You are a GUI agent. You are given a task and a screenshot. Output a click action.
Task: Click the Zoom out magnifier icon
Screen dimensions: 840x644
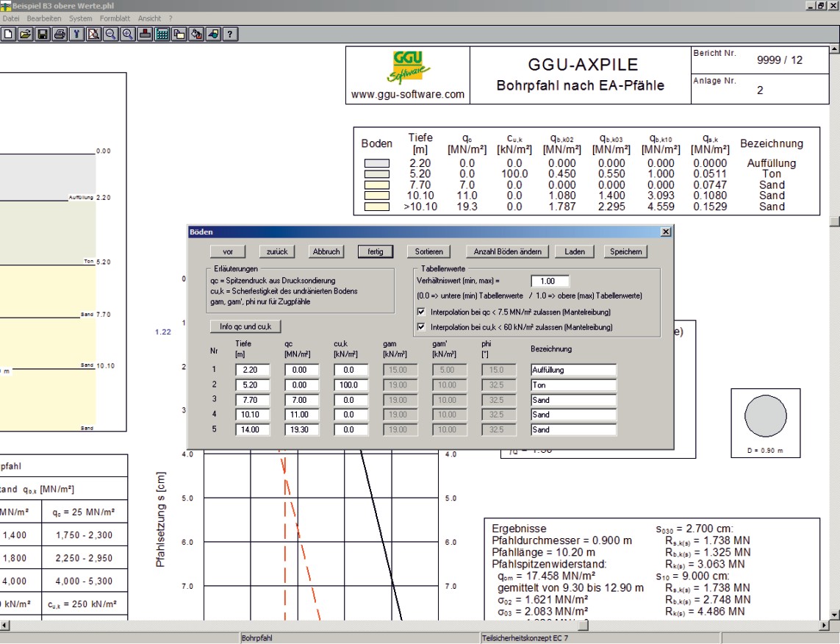[x=111, y=35]
